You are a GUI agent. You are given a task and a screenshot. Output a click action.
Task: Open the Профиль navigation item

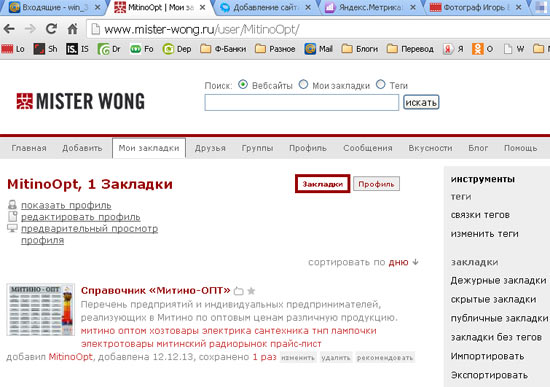point(308,148)
